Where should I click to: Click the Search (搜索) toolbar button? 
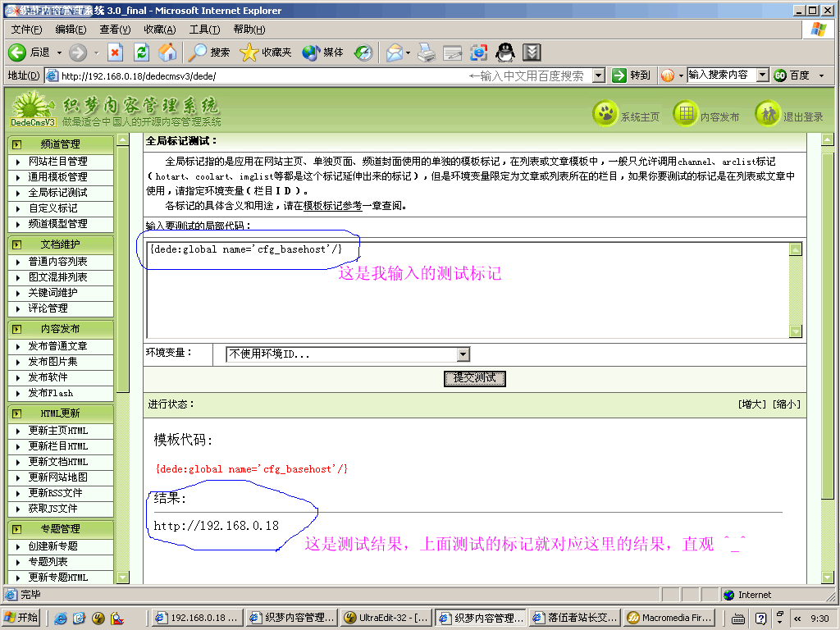coord(209,52)
